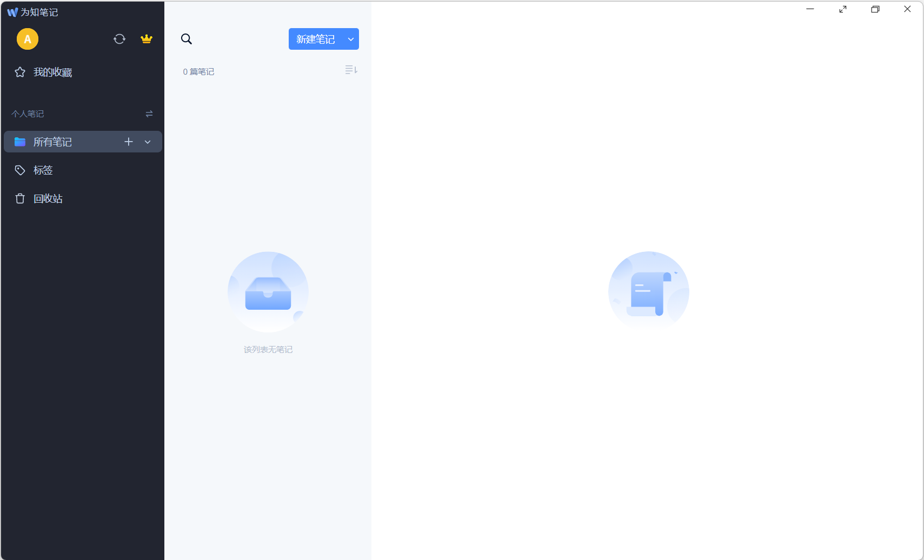Enter full screen with the diagonal arrows icon

coord(843,9)
